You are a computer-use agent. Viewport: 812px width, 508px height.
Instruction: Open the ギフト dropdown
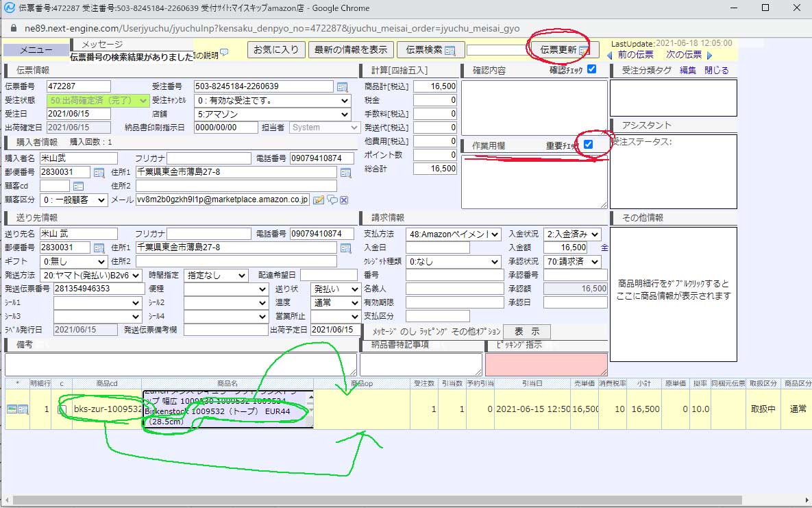click(x=73, y=262)
